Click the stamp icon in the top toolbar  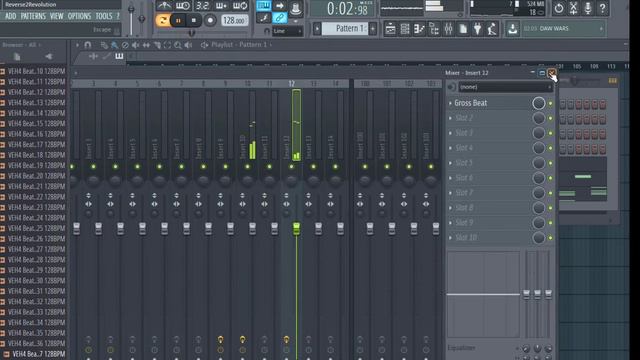pos(295,8)
